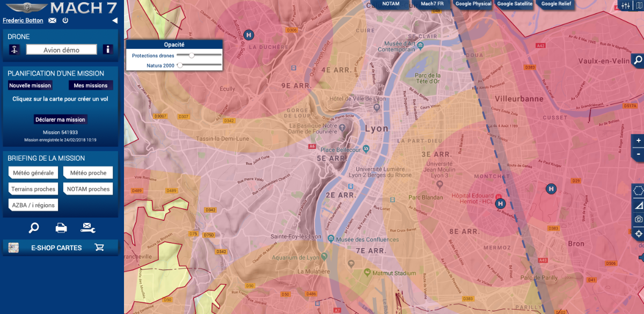
Task: Click the Mach 7 winged logo
Action: coord(26,8)
